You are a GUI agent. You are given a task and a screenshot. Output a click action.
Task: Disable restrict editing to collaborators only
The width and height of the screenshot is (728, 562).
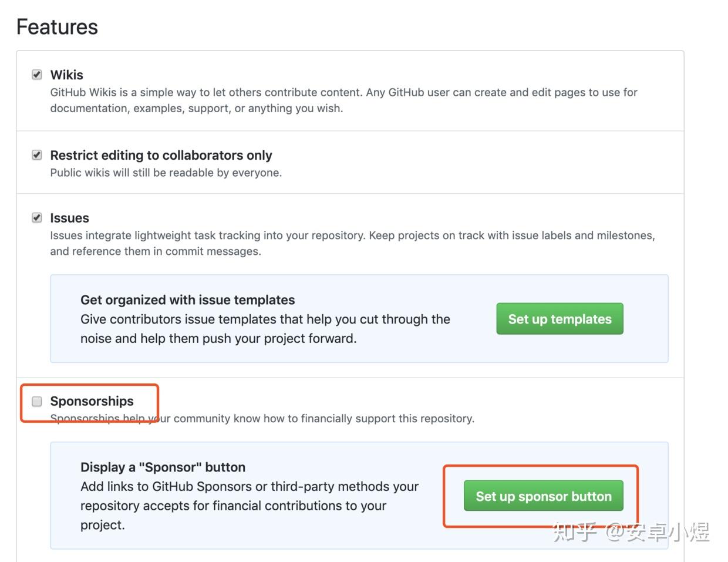(x=36, y=154)
